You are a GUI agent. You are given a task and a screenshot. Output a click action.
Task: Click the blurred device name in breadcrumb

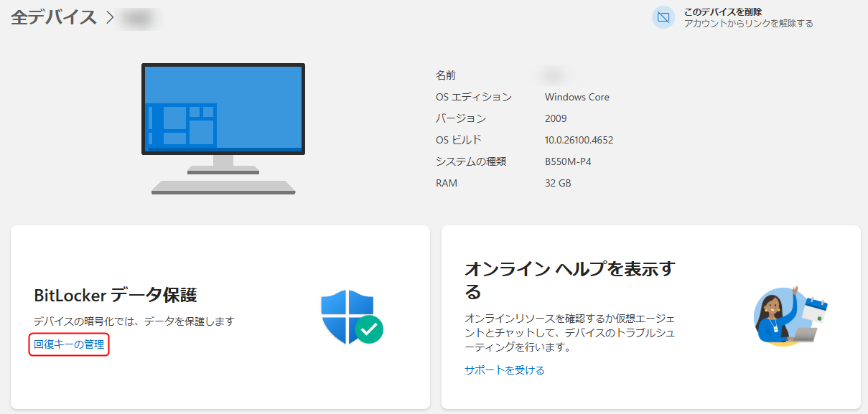click(x=140, y=18)
